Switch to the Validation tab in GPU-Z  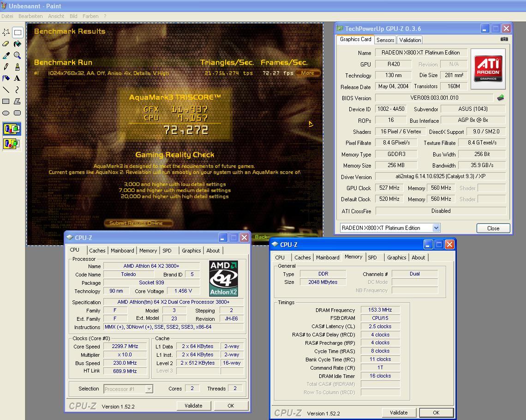pos(410,40)
